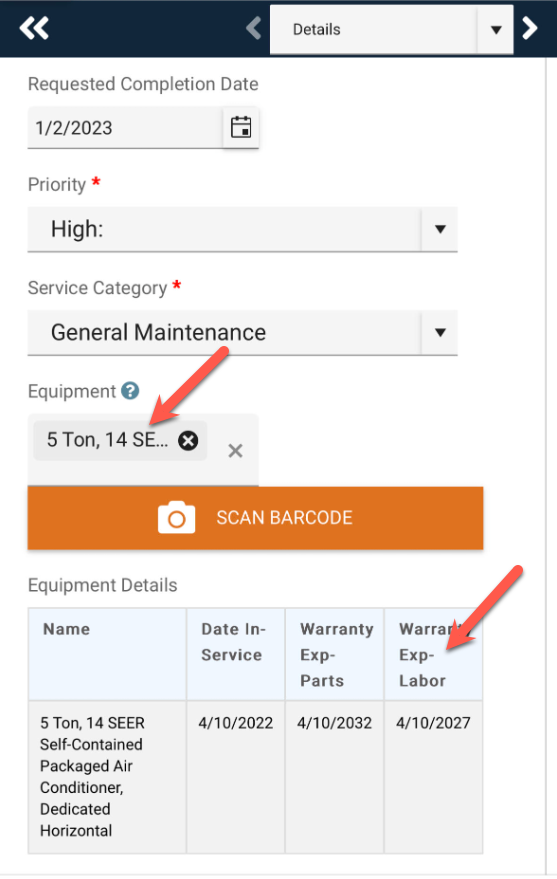Click the 5 Ton, 14 SE... equipment chip
This screenshot has height=879, width=557.
[x=108, y=440]
